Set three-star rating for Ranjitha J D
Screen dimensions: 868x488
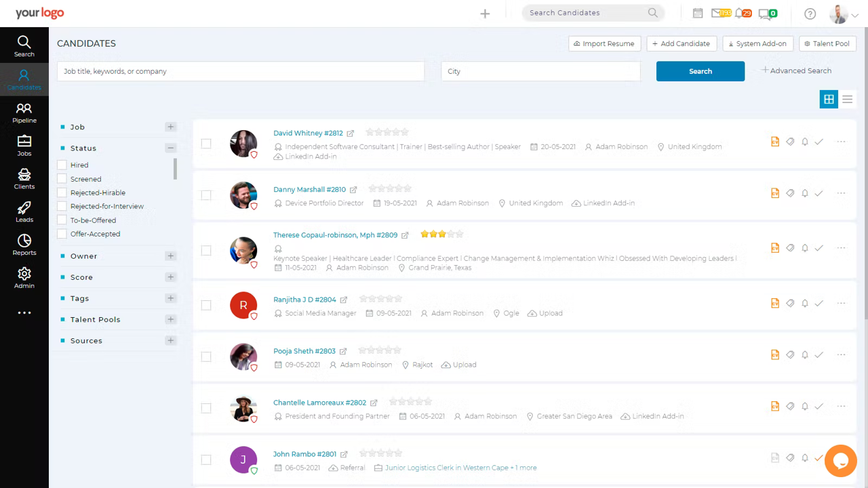pos(381,299)
